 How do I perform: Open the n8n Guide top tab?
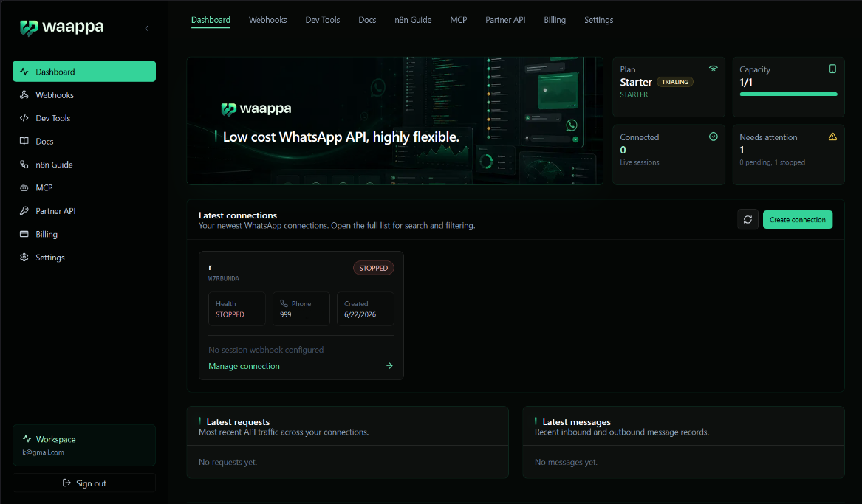click(413, 20)
